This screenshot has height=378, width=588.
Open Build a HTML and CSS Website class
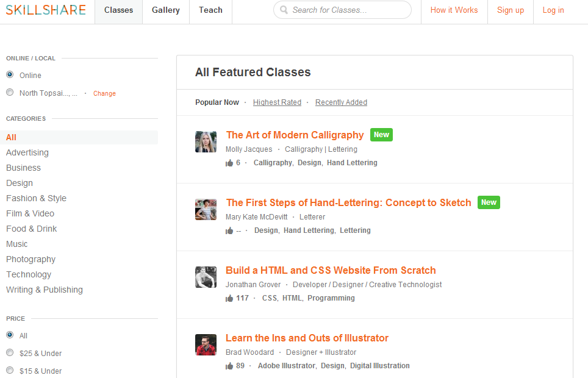[x=331, y=270]
